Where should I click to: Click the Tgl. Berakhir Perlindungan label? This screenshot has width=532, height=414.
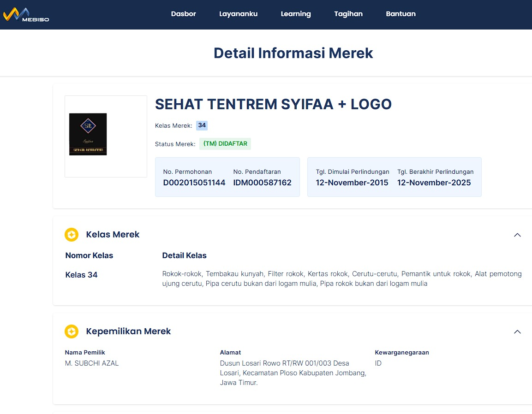[435, 172]
